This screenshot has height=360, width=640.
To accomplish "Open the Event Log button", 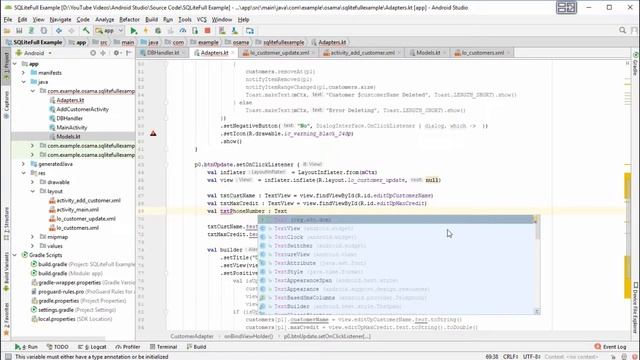I will [610, 347].
